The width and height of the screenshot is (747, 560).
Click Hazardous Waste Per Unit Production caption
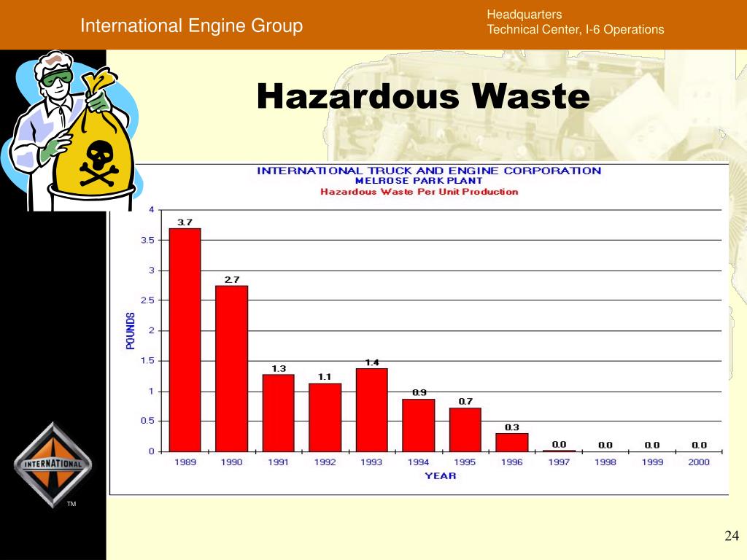pos(419,192)
